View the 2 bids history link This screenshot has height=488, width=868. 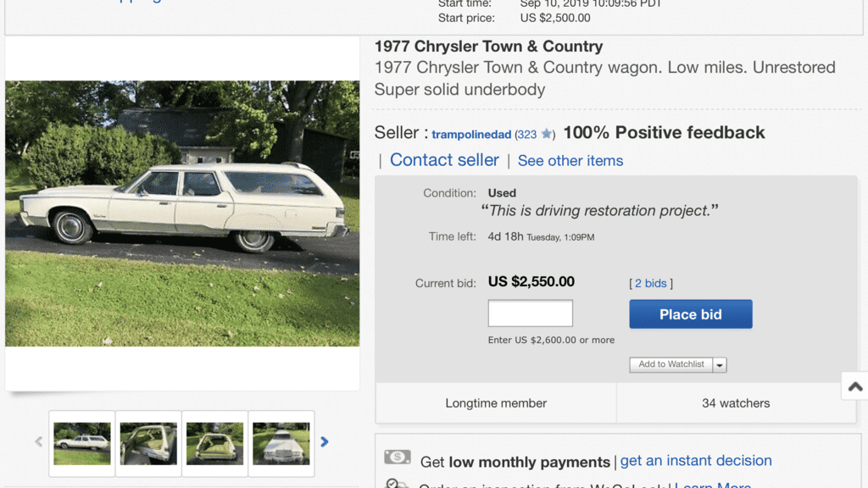[651, 284]
